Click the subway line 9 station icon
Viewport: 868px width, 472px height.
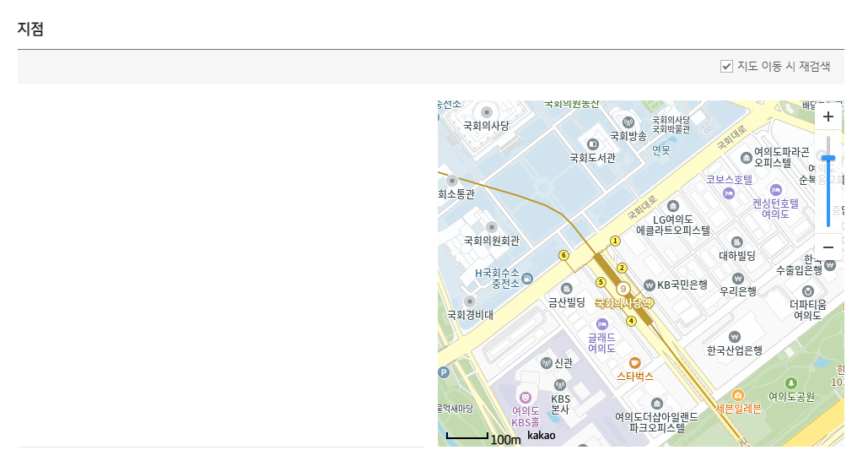(x=623, y=289)
